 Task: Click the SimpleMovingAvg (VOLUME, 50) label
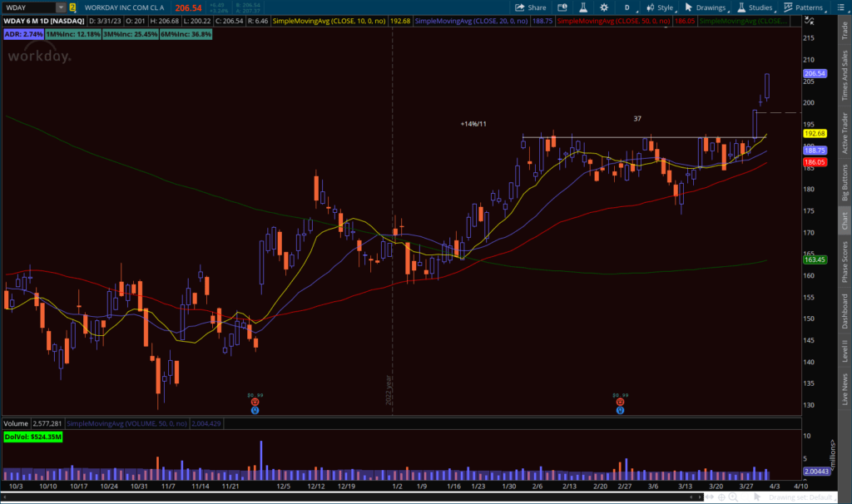pos(126,423)
